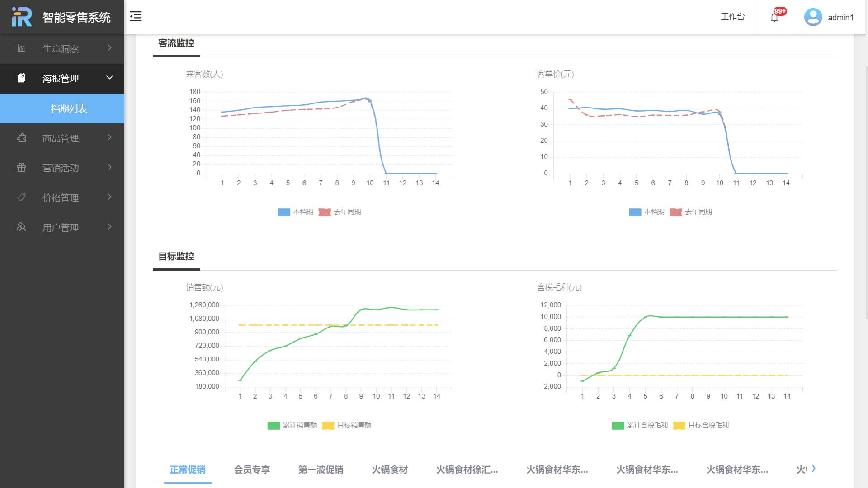Click the 营销活动 gift icon
Image resolution: width=868 pixels, height=488 pixels.
(21, 168)
